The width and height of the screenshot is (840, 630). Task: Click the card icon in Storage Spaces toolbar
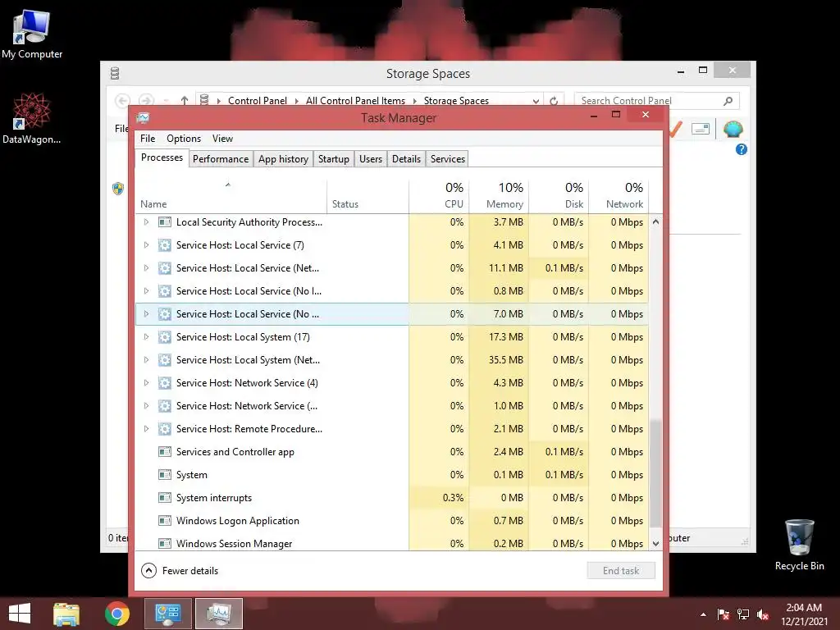(701, 129)
